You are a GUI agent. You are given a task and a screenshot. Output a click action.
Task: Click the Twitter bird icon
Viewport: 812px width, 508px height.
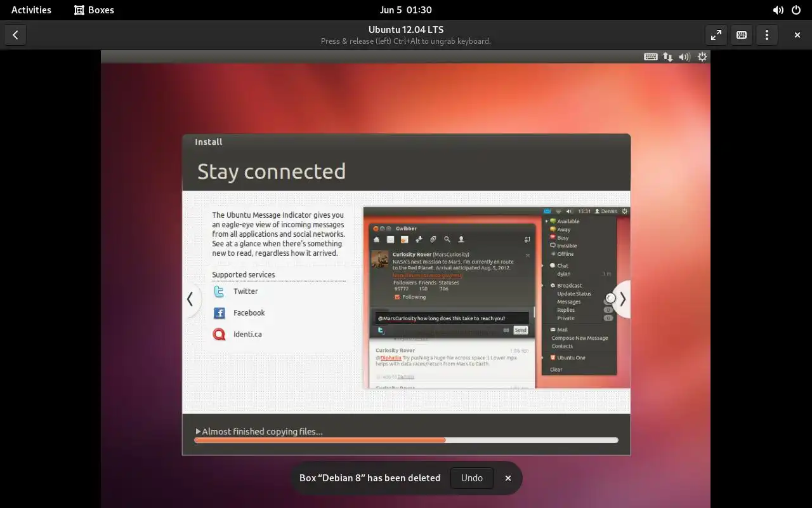[x=219, y=291]
